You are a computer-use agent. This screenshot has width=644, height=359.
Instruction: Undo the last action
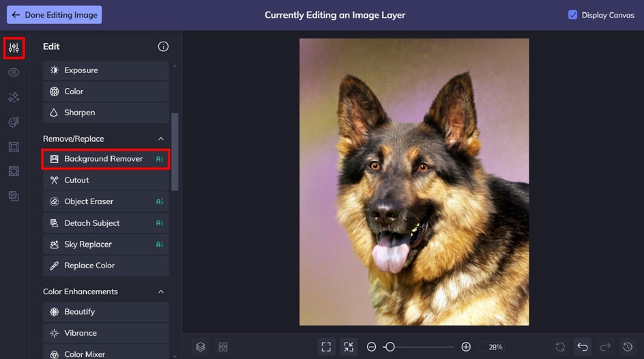(x=583, y=347)
